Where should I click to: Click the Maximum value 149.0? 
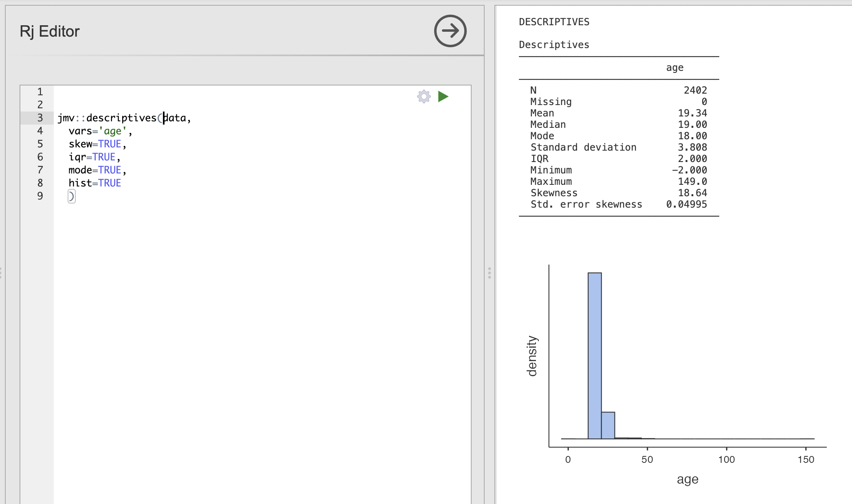pos(692,182)
